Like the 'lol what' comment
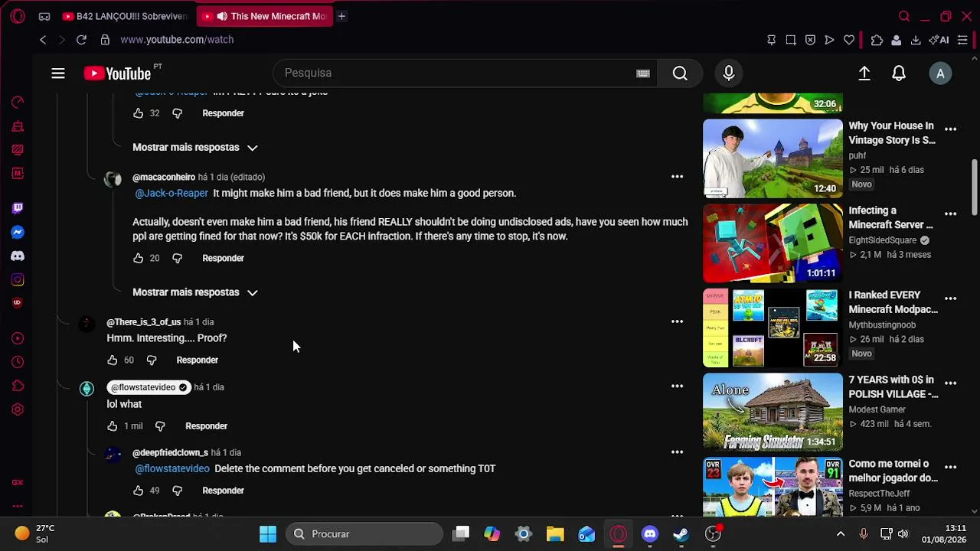 coord(112,426)
